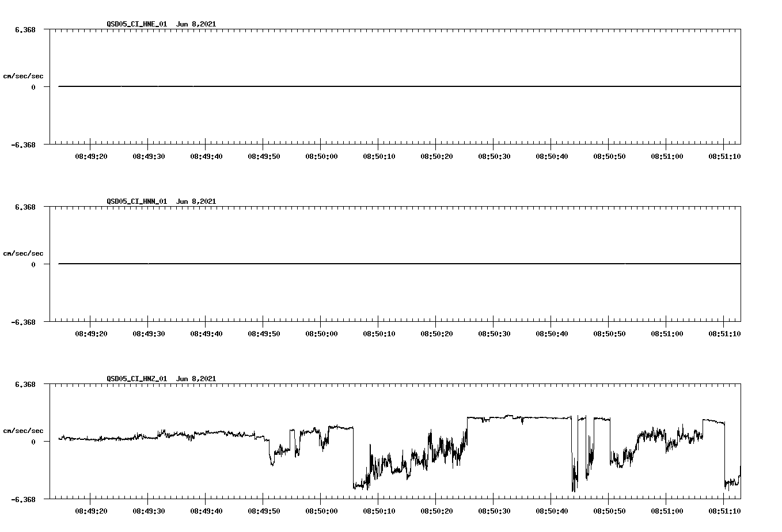Screen dimensions: 782x532
Task: Click 08:51:10 time label under HNE plot
Action: point(724,157)
